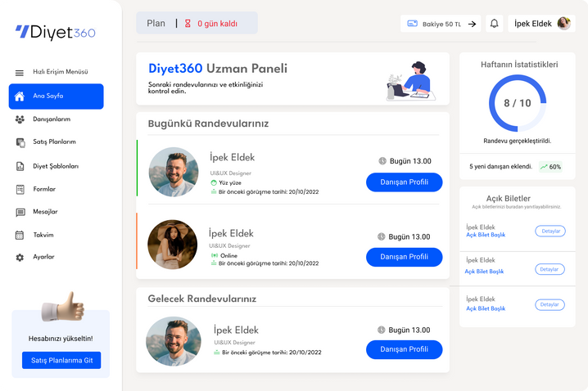Open Danışan Profili for Online appointment

(405, 257)
